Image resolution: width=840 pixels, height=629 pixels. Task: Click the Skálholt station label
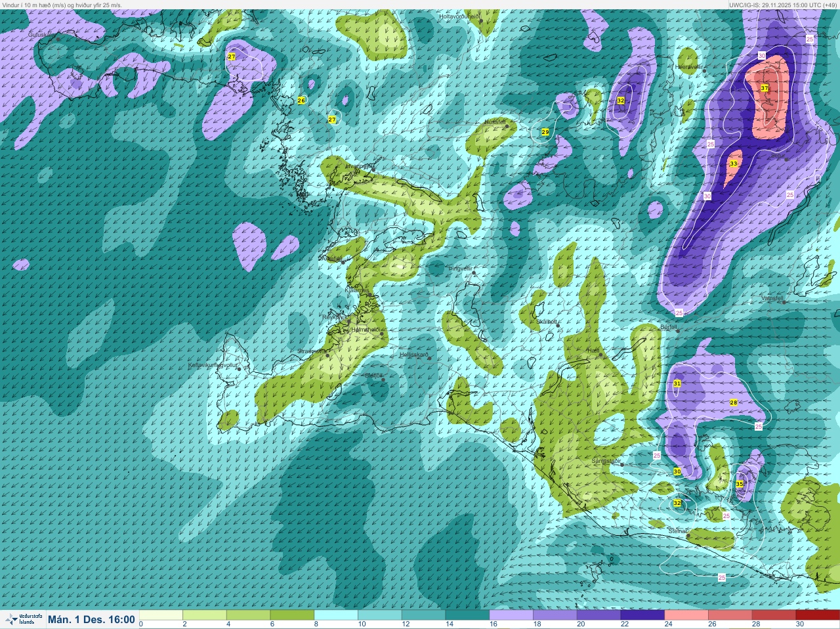(547, 321)
